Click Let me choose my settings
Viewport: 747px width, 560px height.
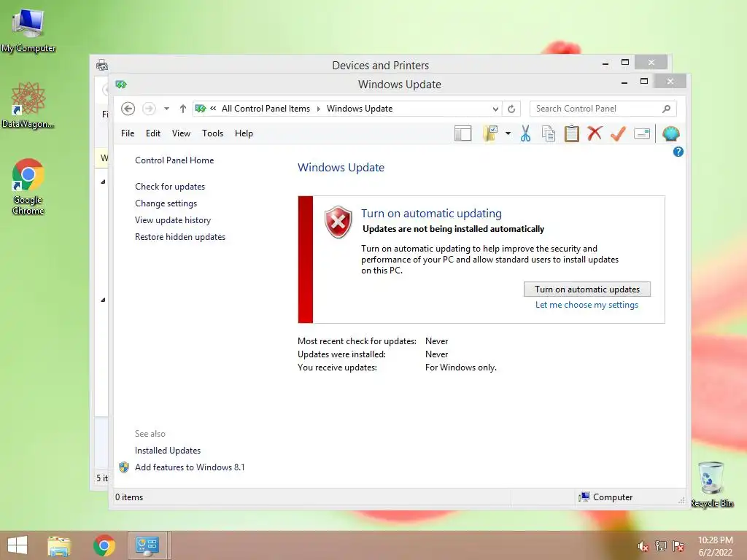pos(587,305)
